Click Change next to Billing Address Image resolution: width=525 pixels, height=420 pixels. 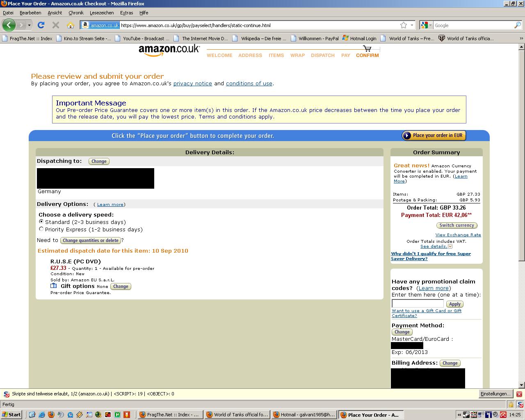point(450,363)
